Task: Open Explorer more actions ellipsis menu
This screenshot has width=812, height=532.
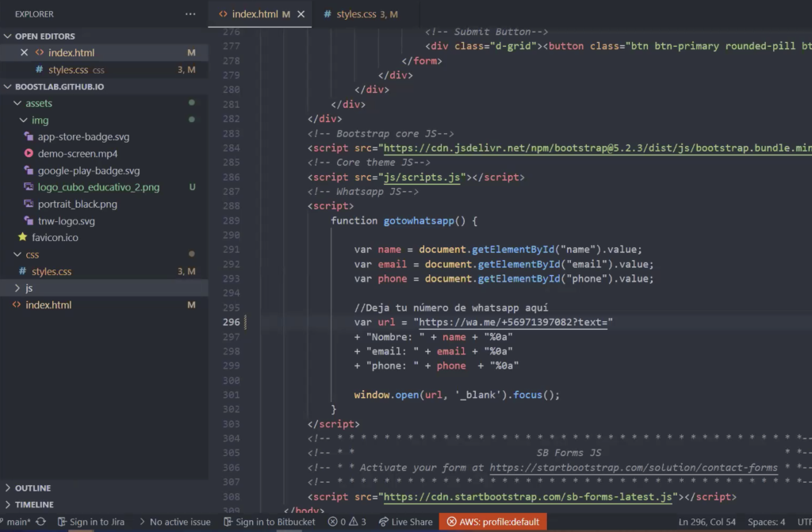Action: [190, 14]
